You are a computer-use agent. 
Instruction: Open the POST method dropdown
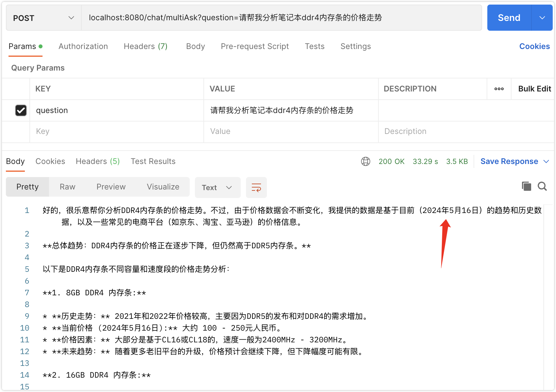tap(44, 18)
